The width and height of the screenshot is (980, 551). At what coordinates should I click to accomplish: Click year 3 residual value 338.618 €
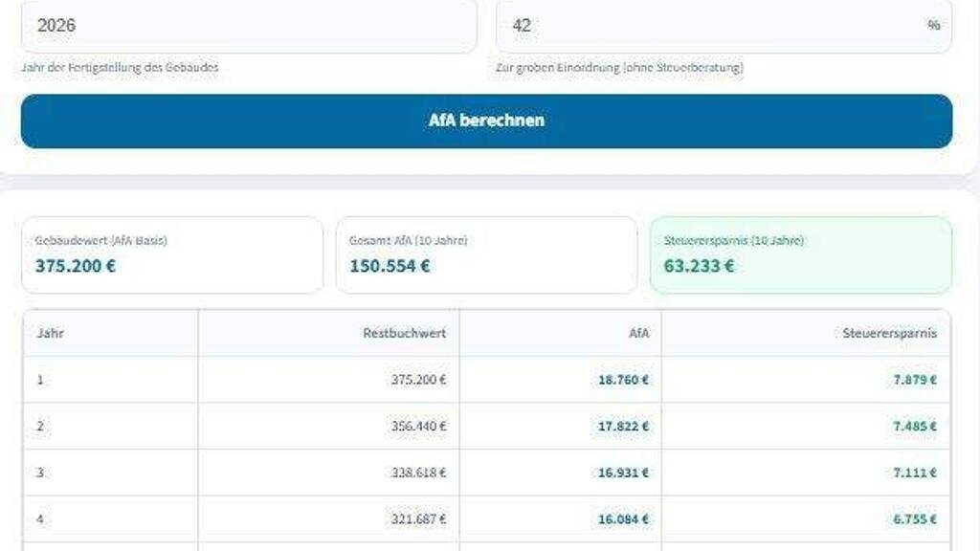click(x=418, y=473)
